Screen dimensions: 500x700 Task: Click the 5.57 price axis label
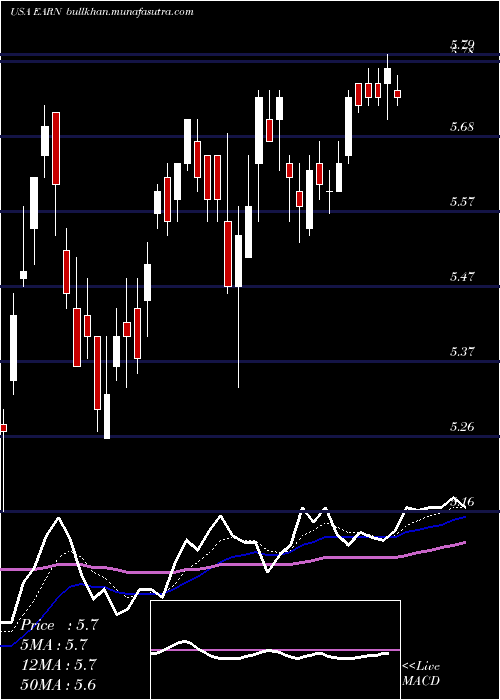pos(462,202)
